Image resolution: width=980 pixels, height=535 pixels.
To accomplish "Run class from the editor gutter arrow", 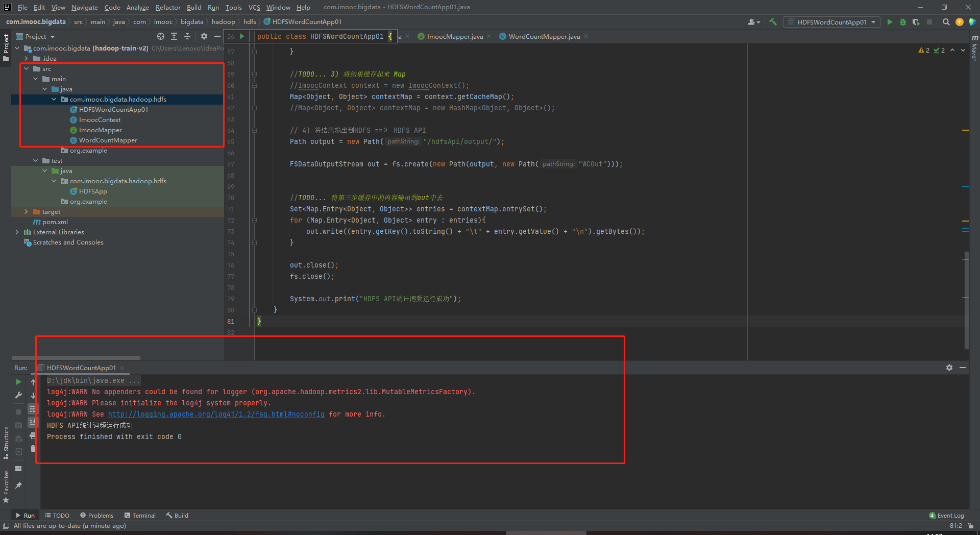I will coord(242,36).
